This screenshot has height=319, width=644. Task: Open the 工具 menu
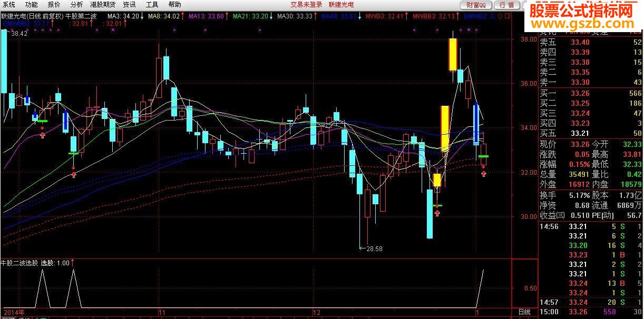[x=152, y=4]
